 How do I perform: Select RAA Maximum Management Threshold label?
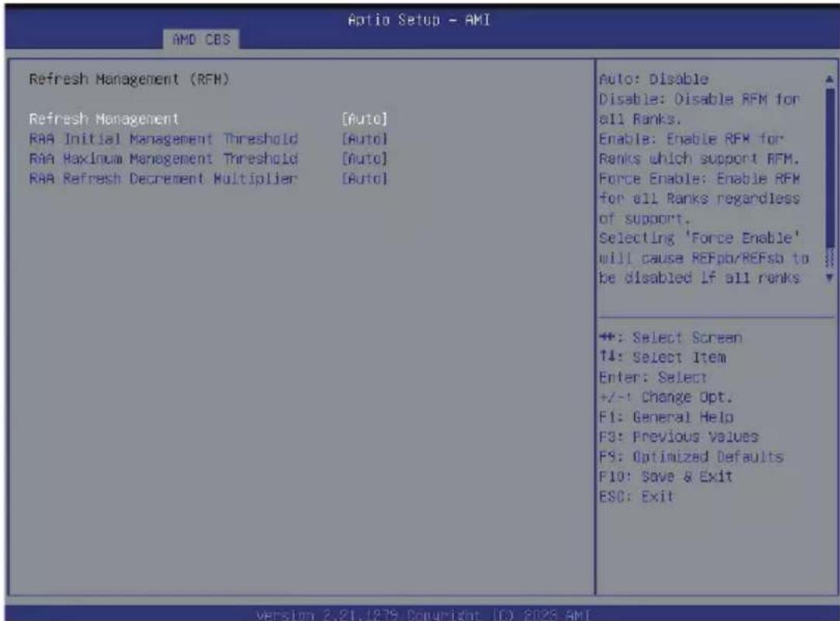tap(164, 159)
